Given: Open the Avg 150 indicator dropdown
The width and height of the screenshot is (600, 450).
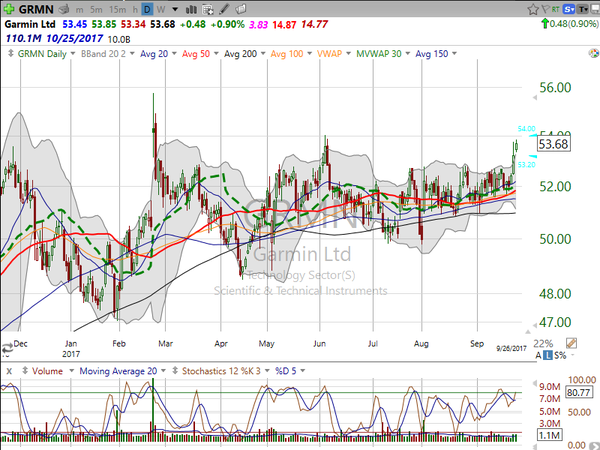Looking at the screenshot, I should [x=454, y=54].
